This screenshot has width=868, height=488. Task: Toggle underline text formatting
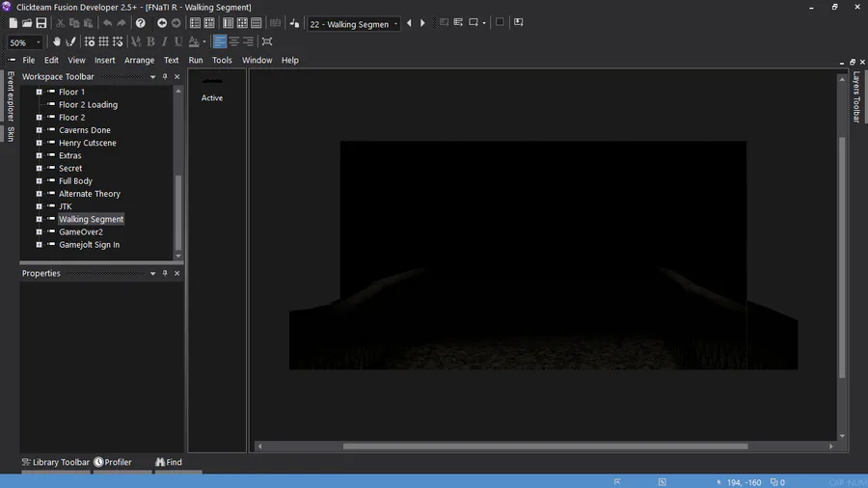[x=178, y=41]
